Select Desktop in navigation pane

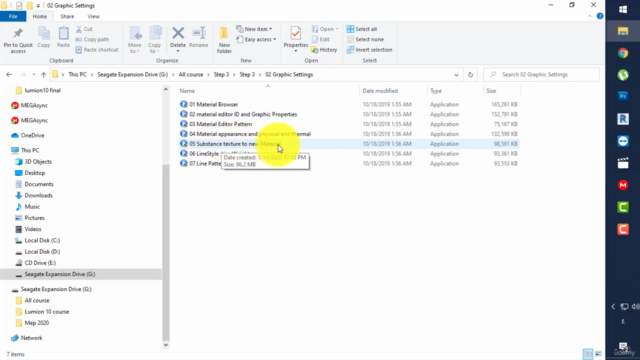pyautogui.click(x=35, y=173)
